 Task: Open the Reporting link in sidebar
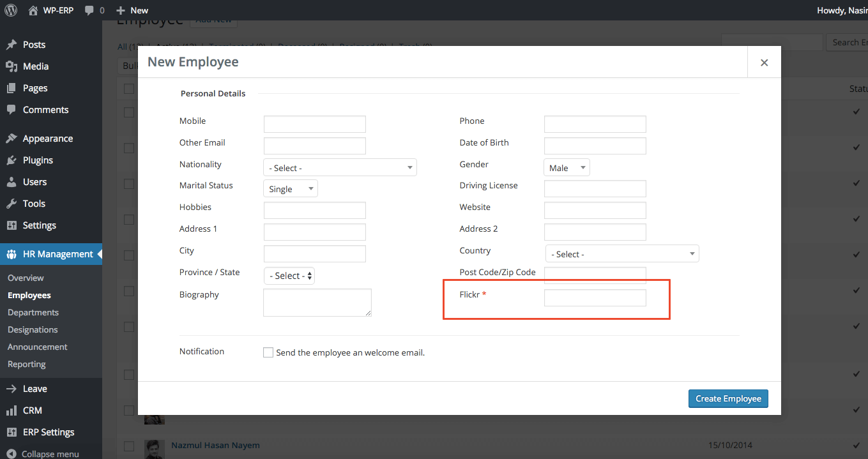26,364
